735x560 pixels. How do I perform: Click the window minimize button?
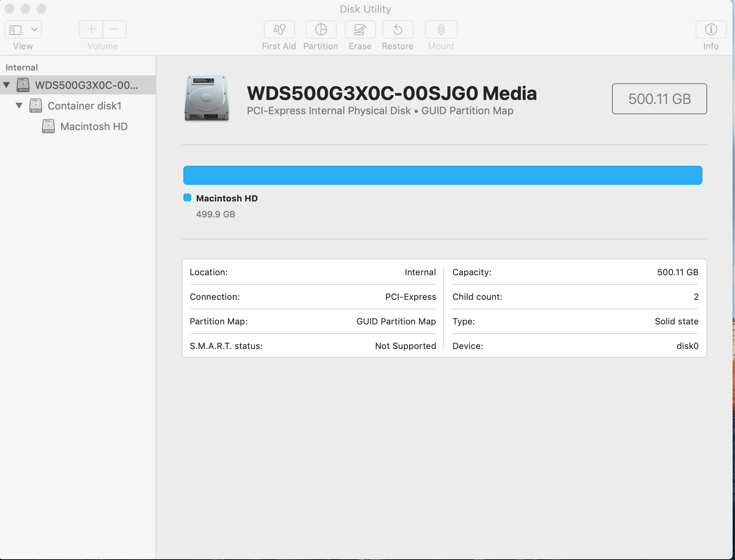point(25,9)
